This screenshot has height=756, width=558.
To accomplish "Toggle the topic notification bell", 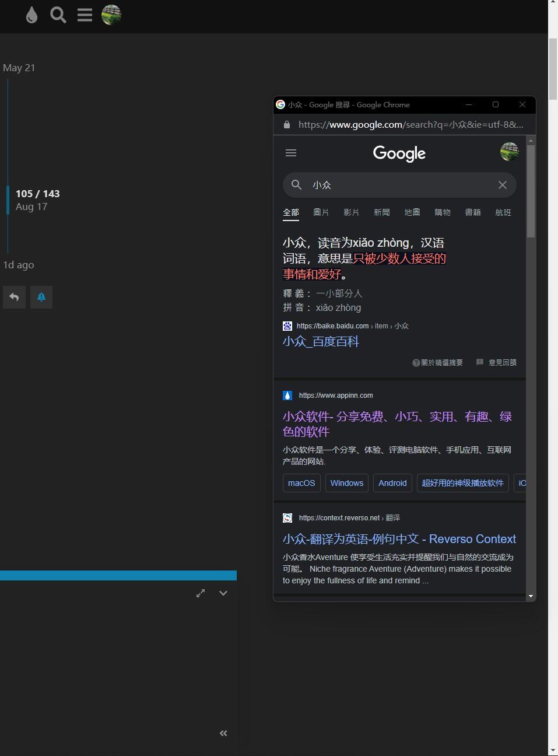I will pyautogui.click(x=41, y=297).
